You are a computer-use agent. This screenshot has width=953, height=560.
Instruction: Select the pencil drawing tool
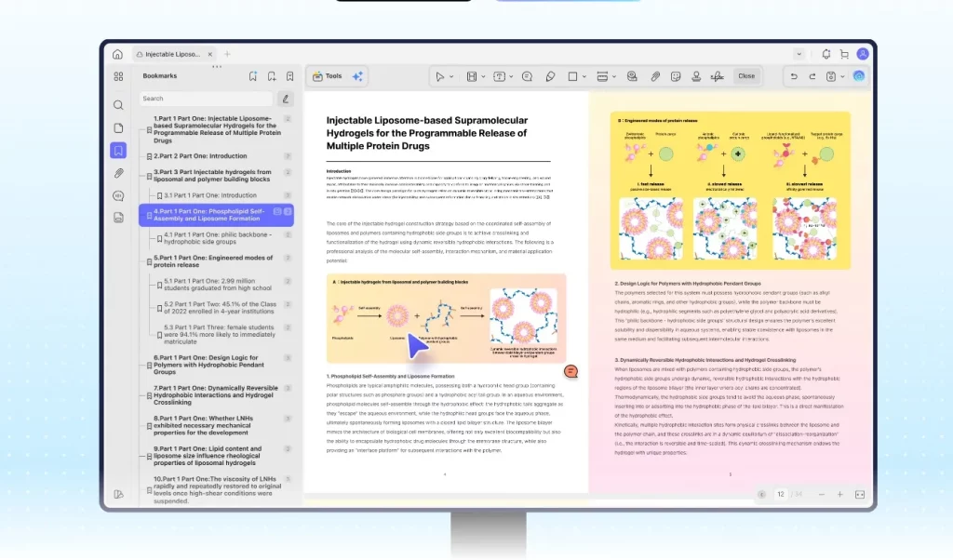pos(550,76)
